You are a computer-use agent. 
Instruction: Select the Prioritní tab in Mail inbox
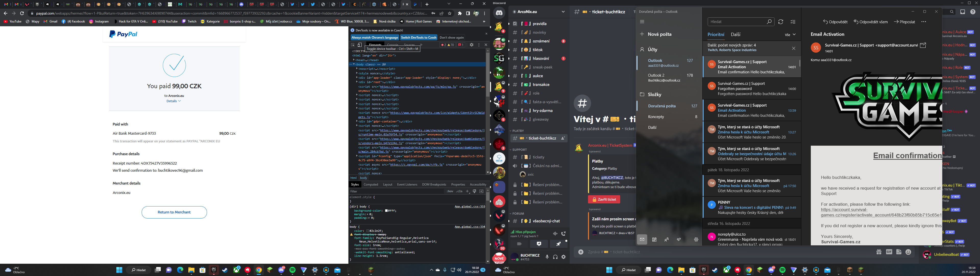(x=716, y=35)
